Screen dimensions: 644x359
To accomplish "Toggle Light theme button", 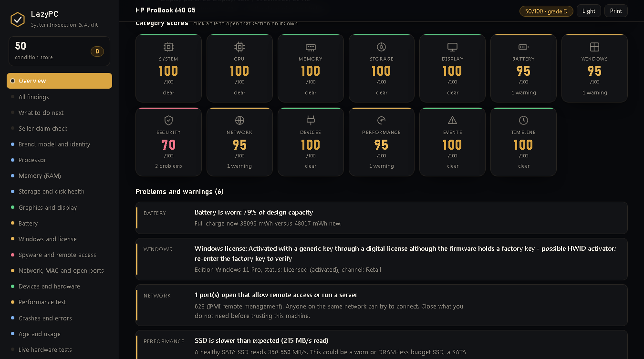I will (x=589, y=11).
